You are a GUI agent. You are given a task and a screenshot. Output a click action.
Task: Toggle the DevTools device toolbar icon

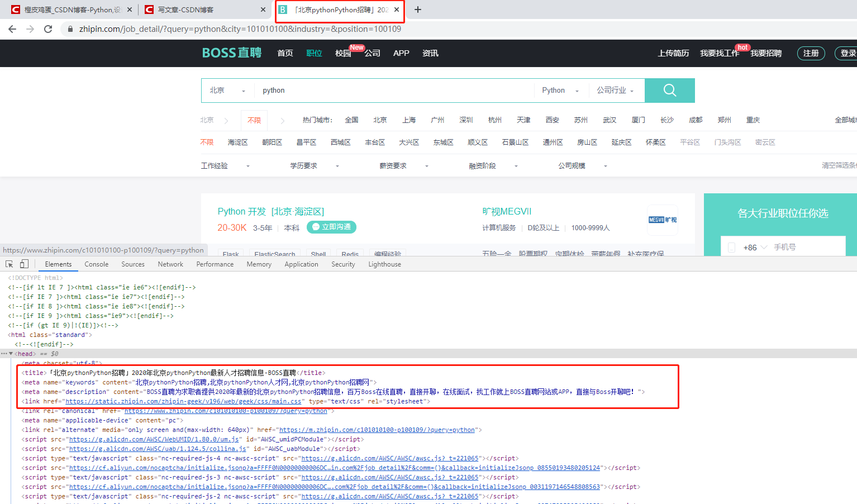(24, 264)
